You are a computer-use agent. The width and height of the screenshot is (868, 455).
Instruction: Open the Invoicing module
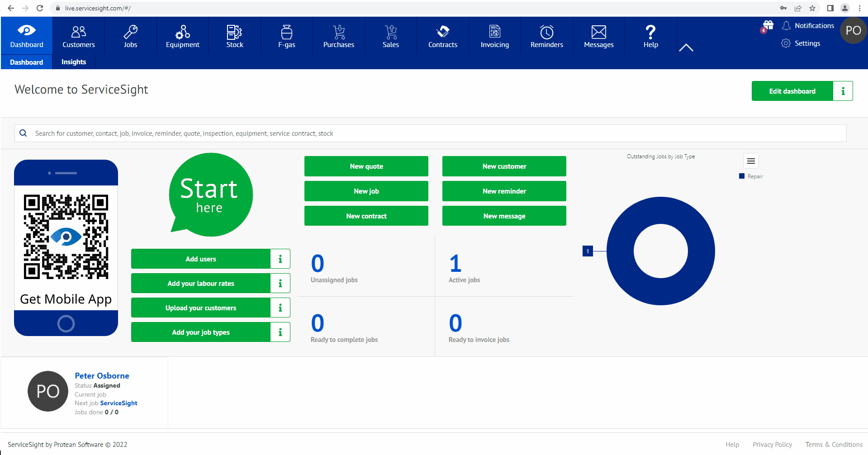tap(495, 35)
